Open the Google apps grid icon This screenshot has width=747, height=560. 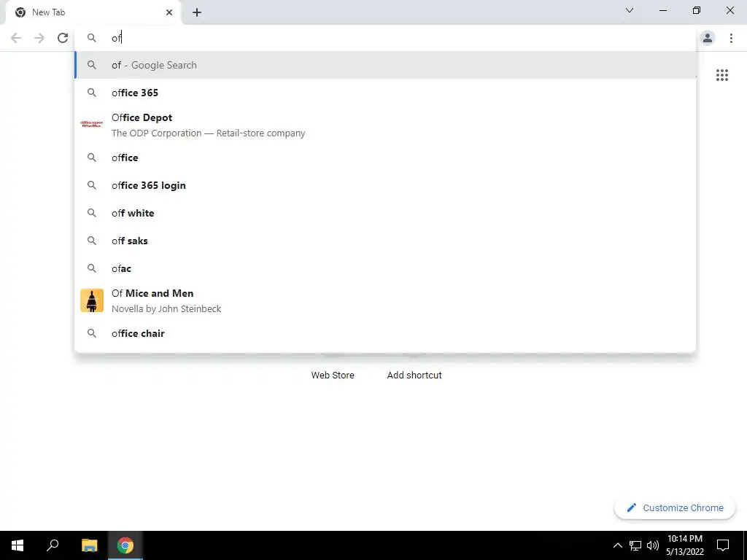point(722,75)
